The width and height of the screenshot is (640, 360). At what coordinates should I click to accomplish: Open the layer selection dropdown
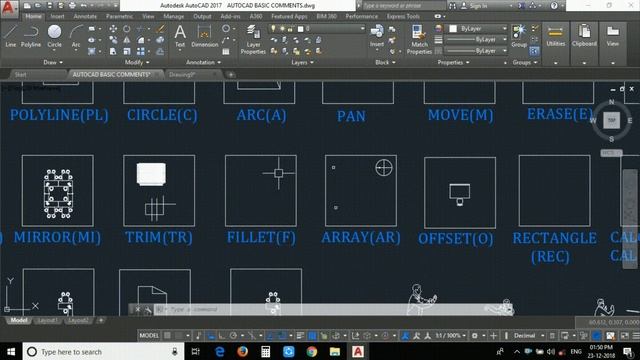317,29
